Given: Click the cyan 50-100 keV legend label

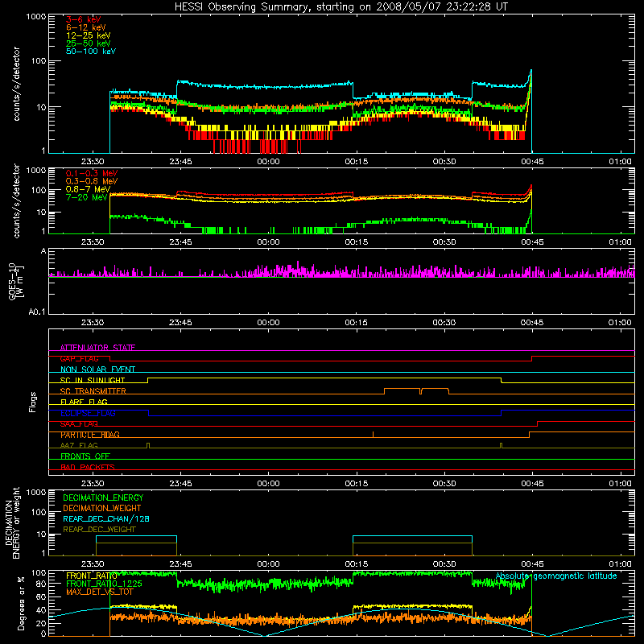Looking at the screenshot, I should click(91, 52).
